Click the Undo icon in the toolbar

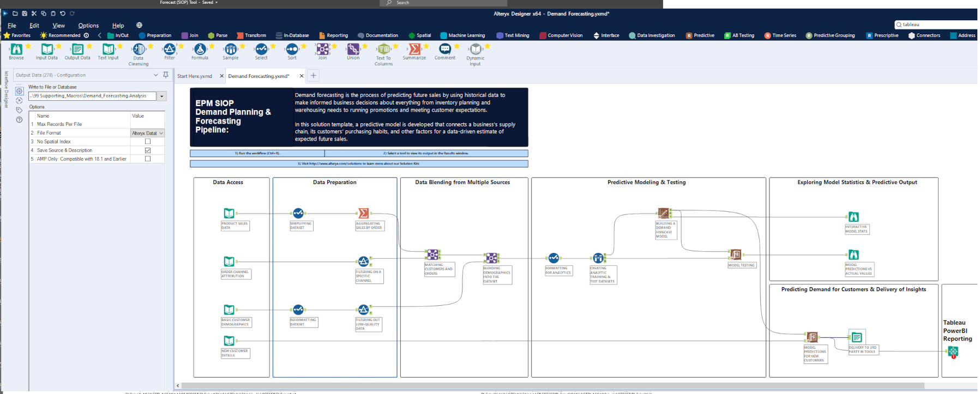tap(63, 13)
